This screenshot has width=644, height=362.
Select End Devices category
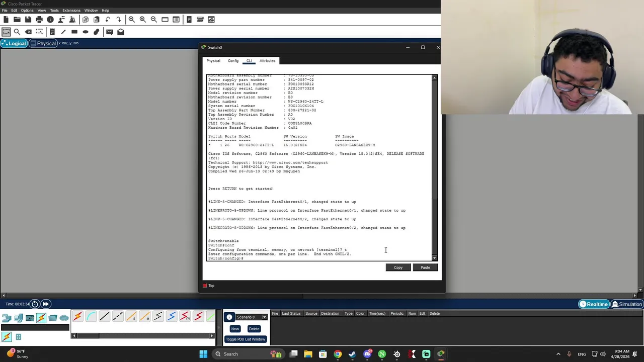pos(18,318)
